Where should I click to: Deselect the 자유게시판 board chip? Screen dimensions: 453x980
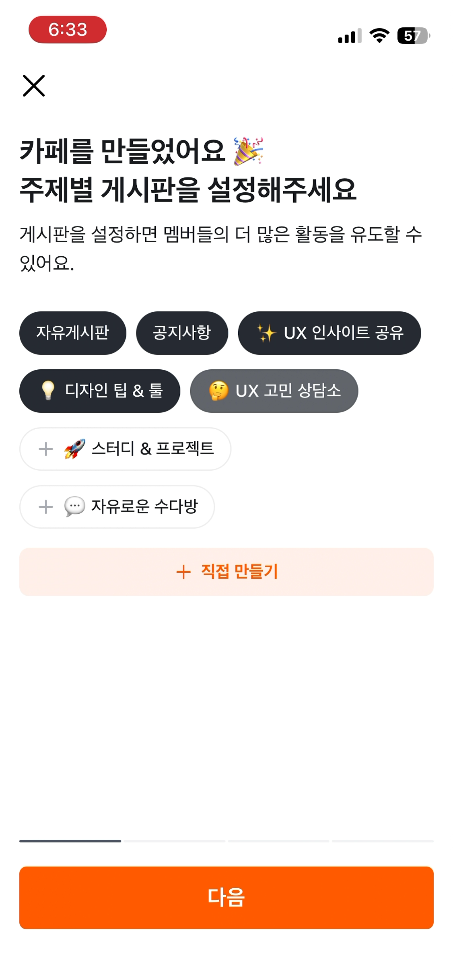(73, 333)
